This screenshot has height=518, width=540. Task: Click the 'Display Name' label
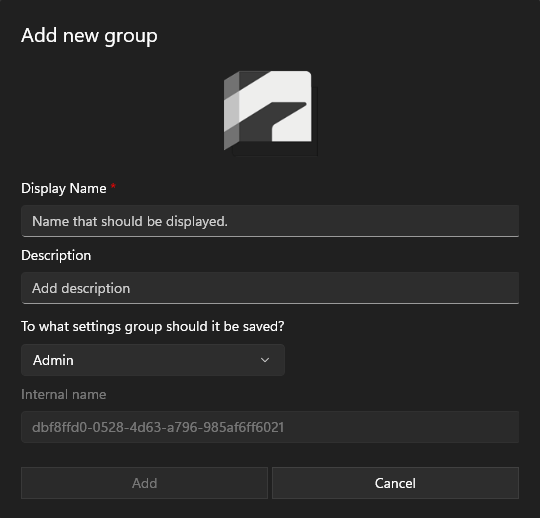tap(64, 189)
